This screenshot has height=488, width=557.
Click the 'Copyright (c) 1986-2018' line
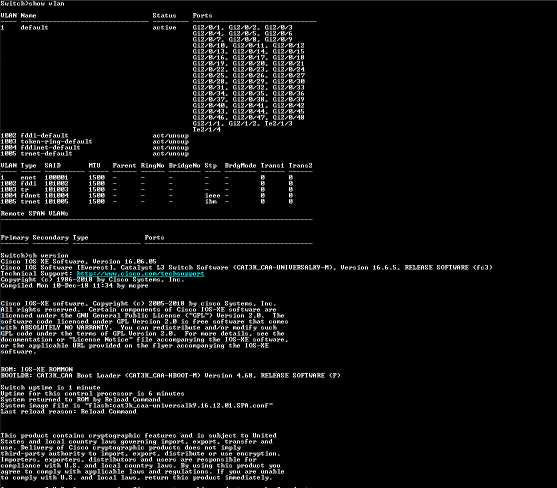point(92,280)
